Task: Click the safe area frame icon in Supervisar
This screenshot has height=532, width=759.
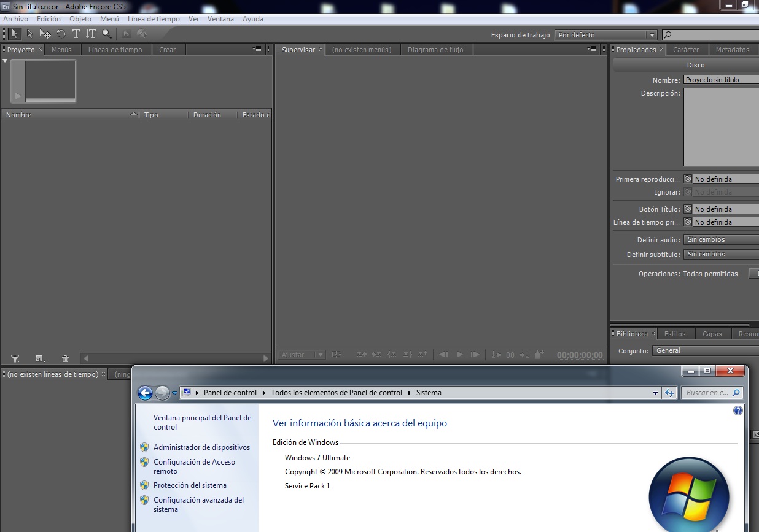Action: [336, 355]
